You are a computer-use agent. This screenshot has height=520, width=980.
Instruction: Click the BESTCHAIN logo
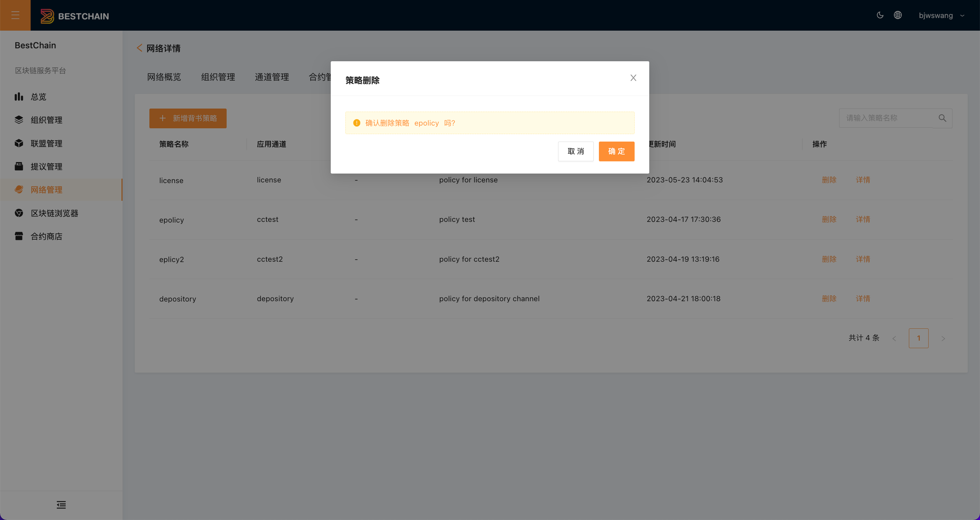coord(75,16)
